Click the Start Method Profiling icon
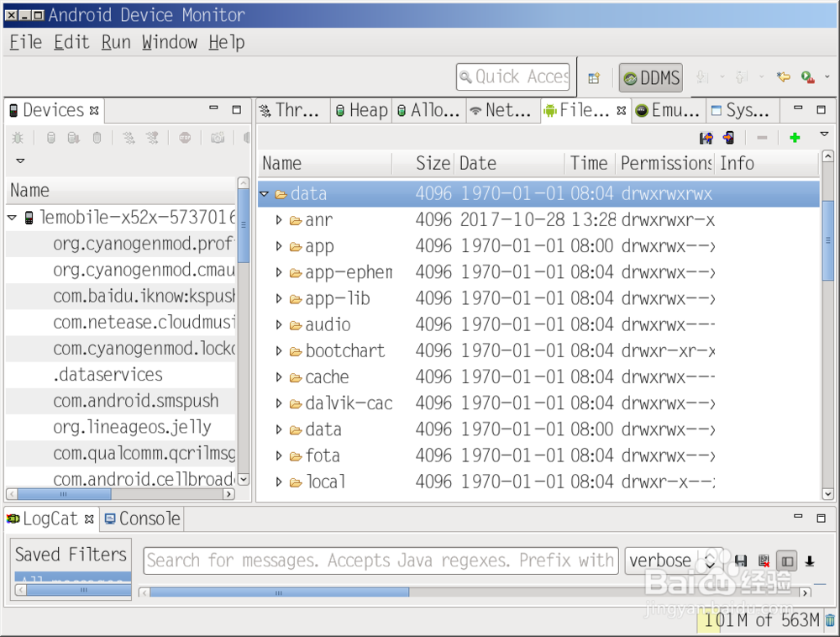 tap(152, 138)
